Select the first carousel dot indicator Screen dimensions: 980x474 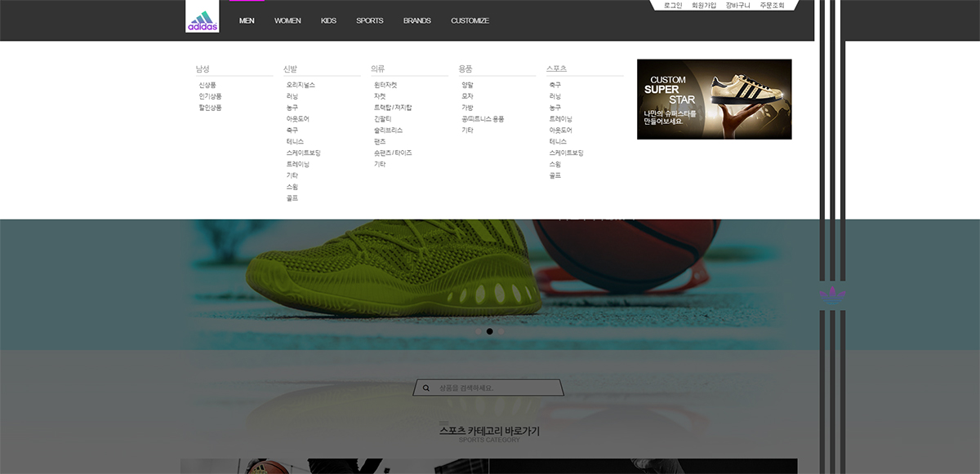pos(479,332)
